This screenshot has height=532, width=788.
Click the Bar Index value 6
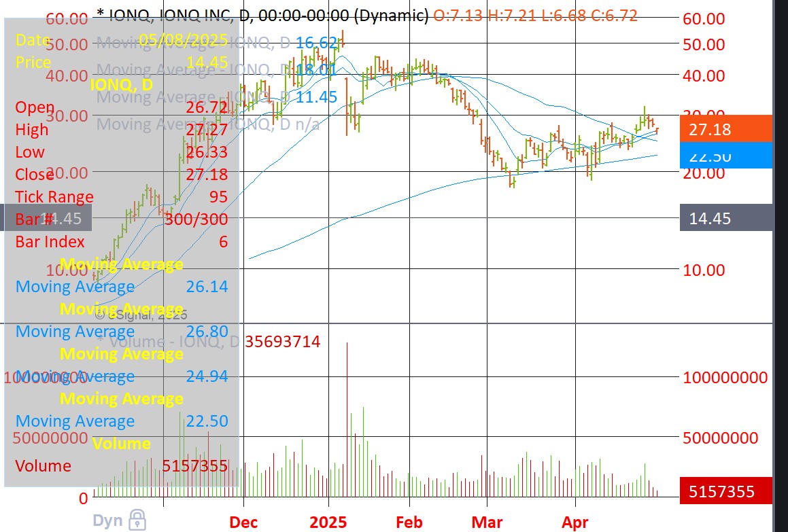[x=223, y=242]
